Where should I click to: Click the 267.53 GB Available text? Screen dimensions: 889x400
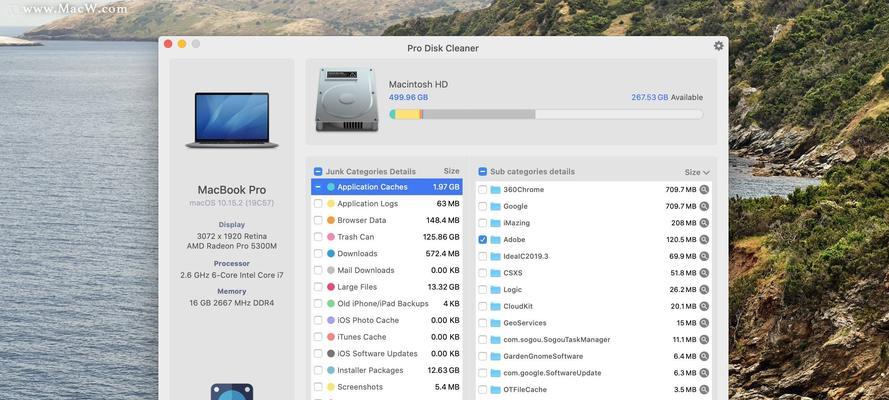(667, 97)
